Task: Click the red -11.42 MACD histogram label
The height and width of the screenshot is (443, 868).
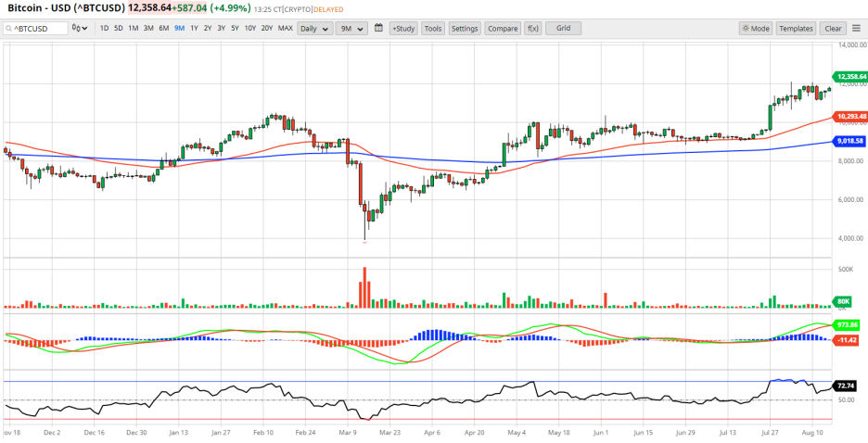Action: click(x=847, y=338)
